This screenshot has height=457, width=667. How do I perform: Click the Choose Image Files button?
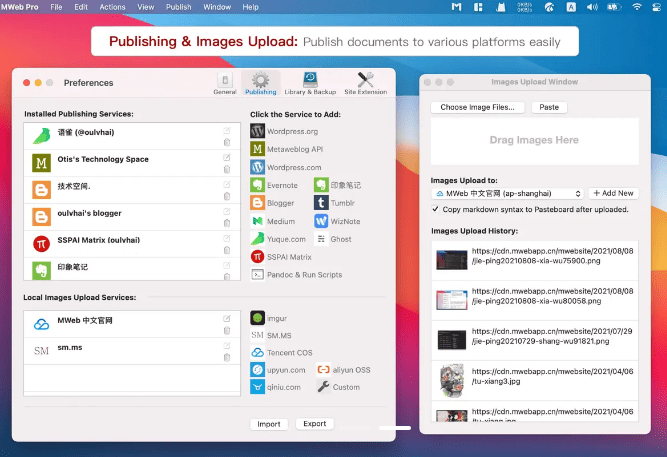(x=477, y=107)
